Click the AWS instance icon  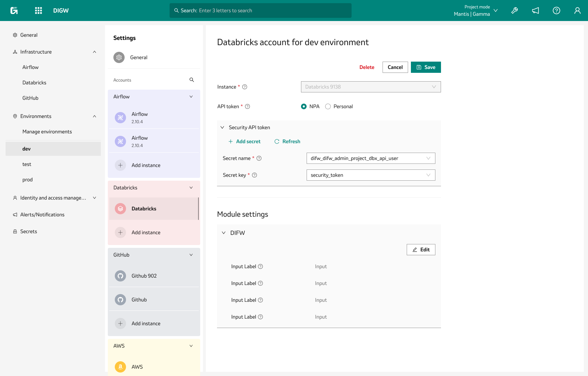click(120, 367)
